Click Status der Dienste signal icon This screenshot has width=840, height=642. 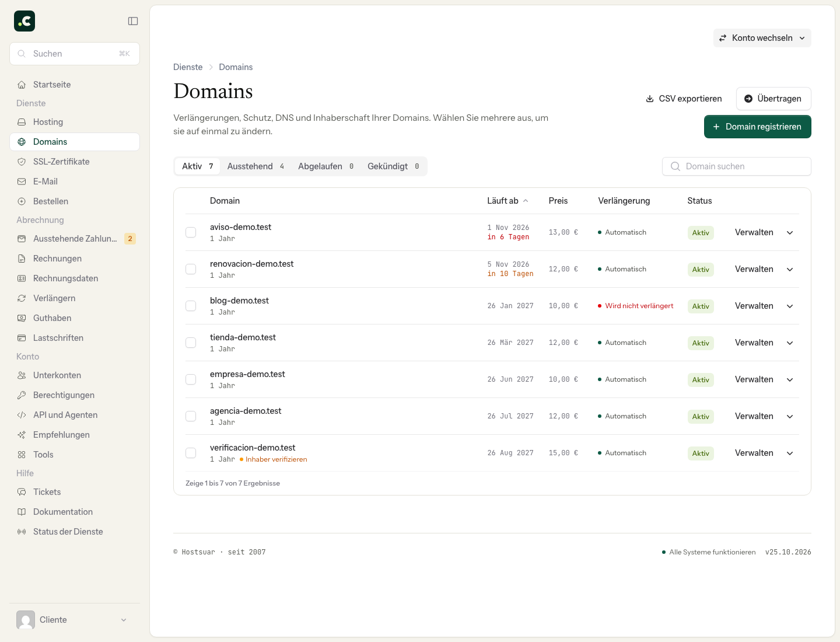pos(22,532)
